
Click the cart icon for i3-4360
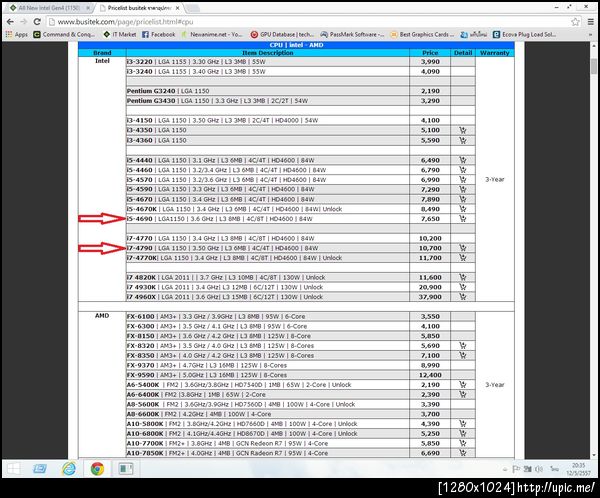(x=463, y=140)
